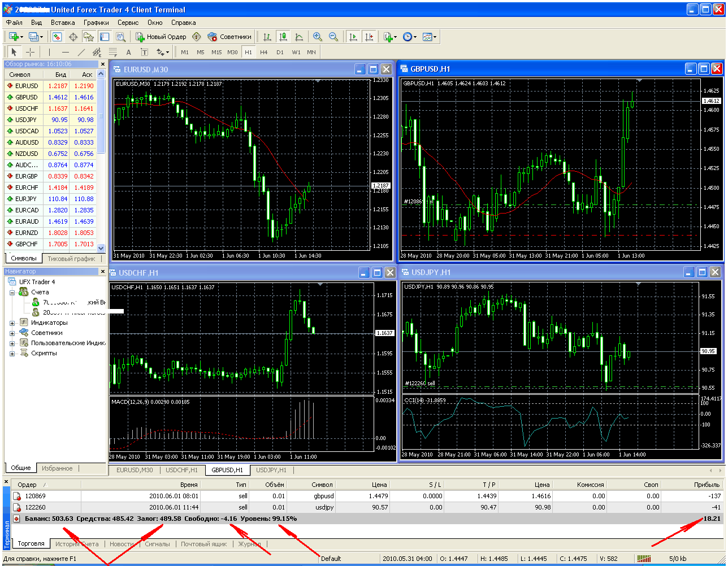The width and height of the screenshot is (728, 566).
Task: Switch timeframe to M1
Action: click(185, 52)
